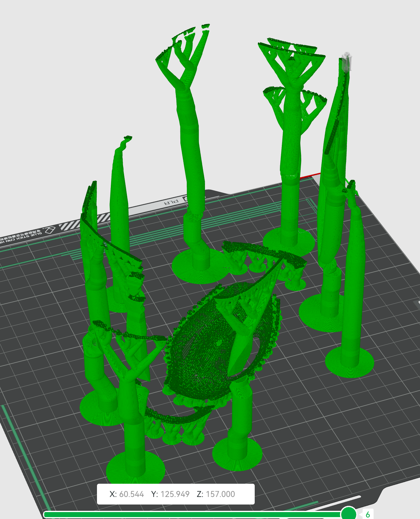Click the Z coordinate value 157.000
This screenshot has width=420, height=519.
(x=220, y=494)
